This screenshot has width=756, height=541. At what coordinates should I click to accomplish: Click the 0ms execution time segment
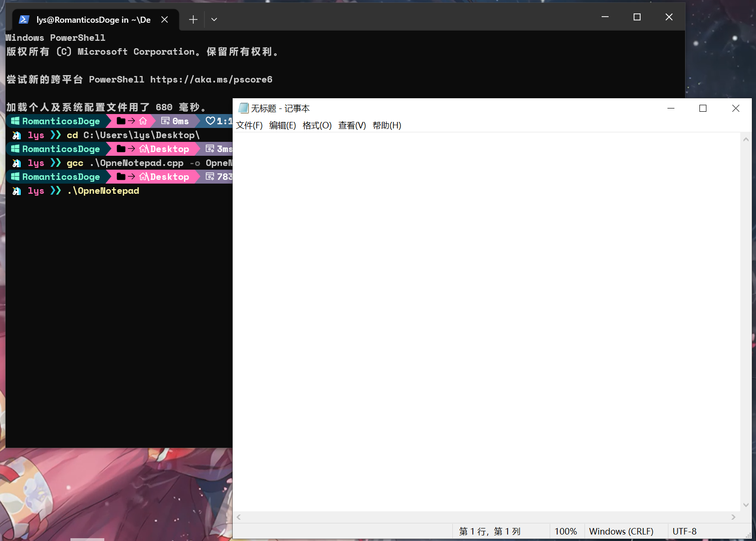(x=175, y=121)
